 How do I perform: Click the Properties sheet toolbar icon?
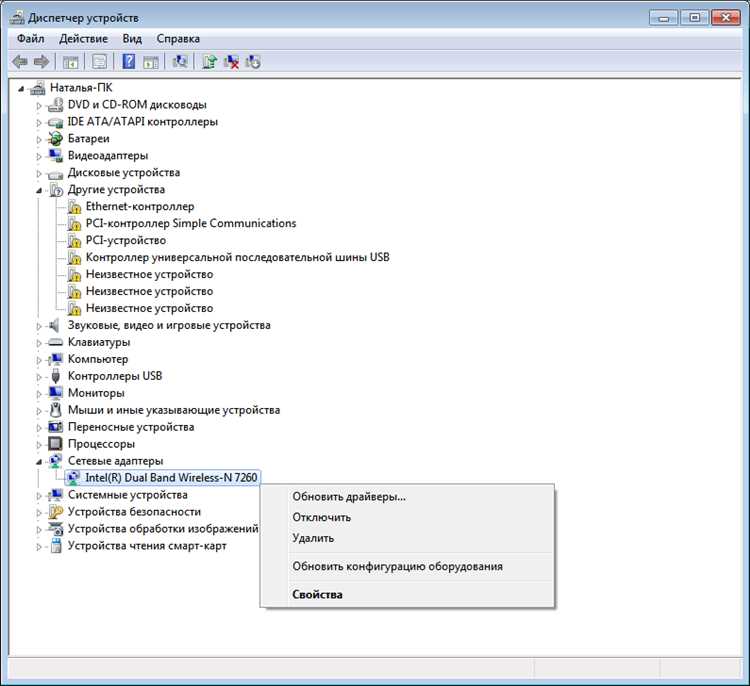pyautogui.click(x=99, y=62)
